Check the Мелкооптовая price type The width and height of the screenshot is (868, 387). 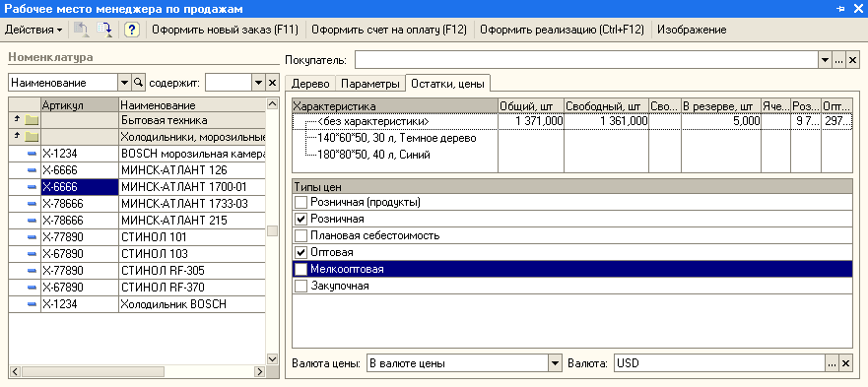[300, 269]
